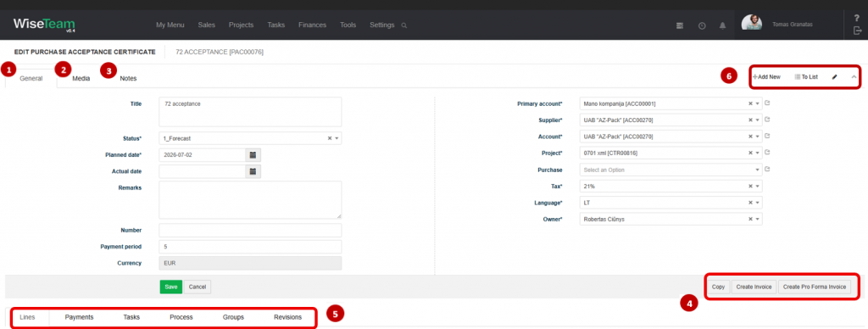Expand the Language dropdown arrow

pos(757,203)
